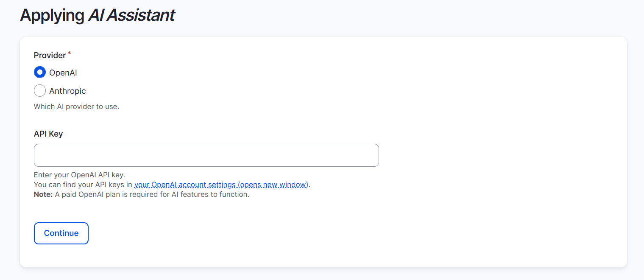Click the Continue button
The width and height of the screenshot is (644, 280).
point(61,233)
